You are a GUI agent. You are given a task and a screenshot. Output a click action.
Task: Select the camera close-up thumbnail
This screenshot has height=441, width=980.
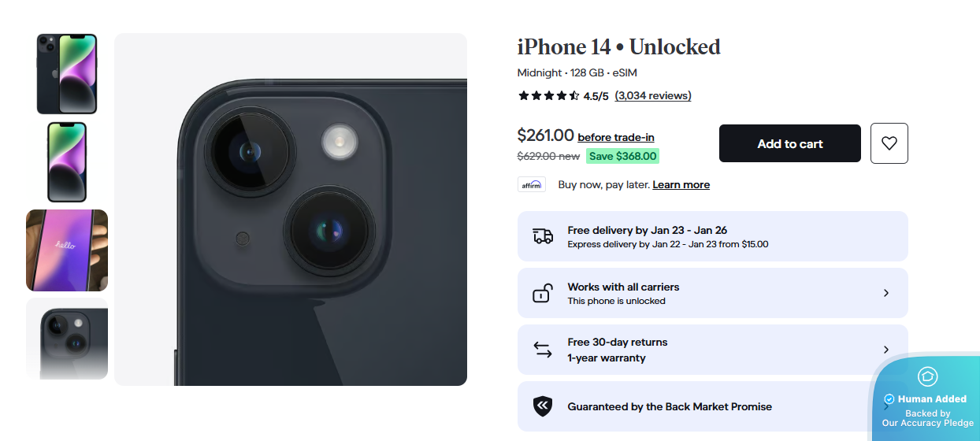tap(67, 338)
